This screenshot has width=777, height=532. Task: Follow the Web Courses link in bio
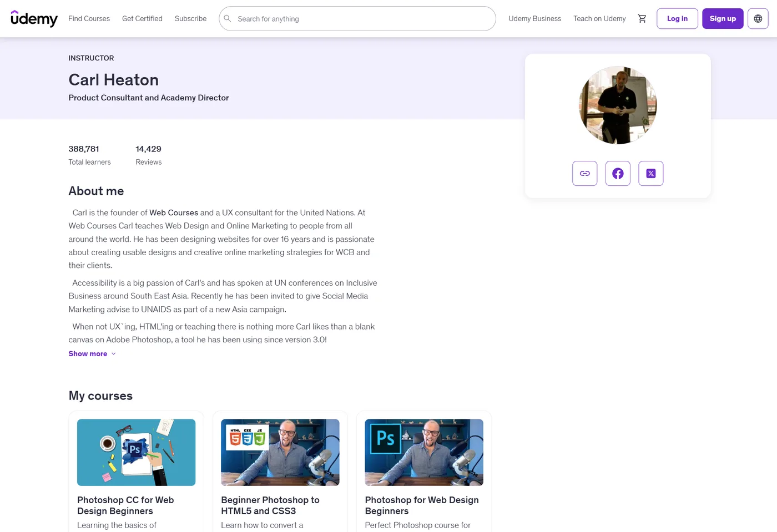pos(174,212)
